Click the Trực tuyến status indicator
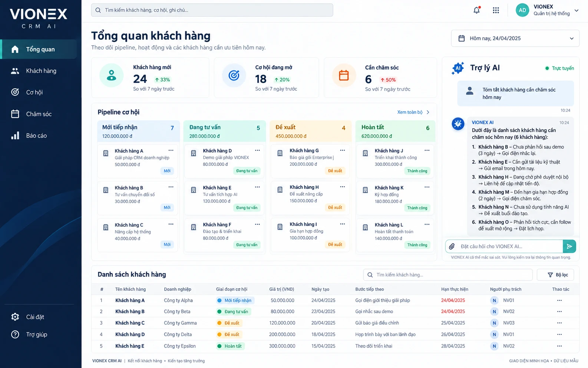The height and width of the screenshot is (368, 588). click(x=559, y=68)
